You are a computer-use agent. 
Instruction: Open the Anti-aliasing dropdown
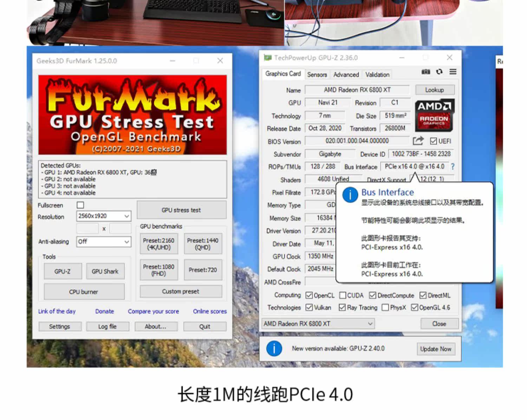click(x=104, y=241)
